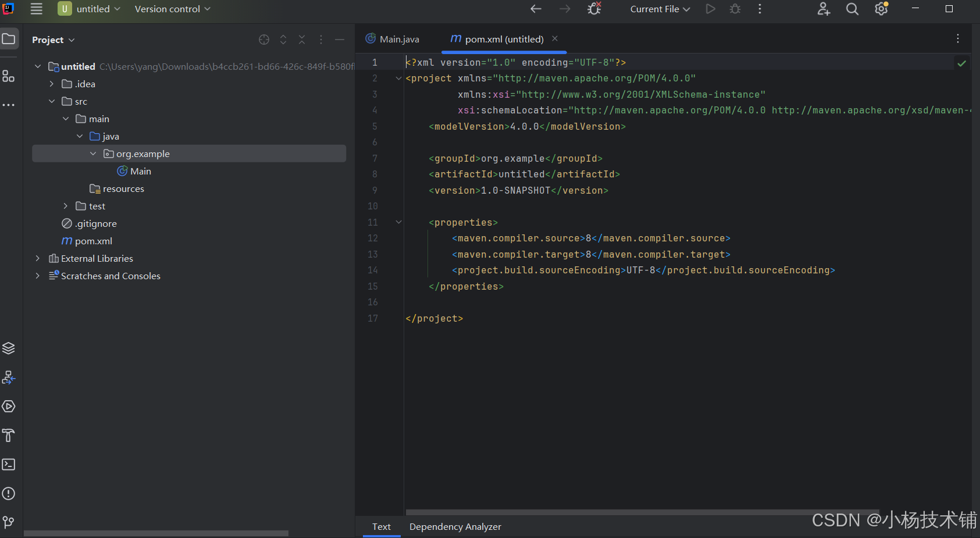The width and height of the screenshot is (980, 538).
Task: Open the Problems tool window icon
Action: (x=9, y=493)
